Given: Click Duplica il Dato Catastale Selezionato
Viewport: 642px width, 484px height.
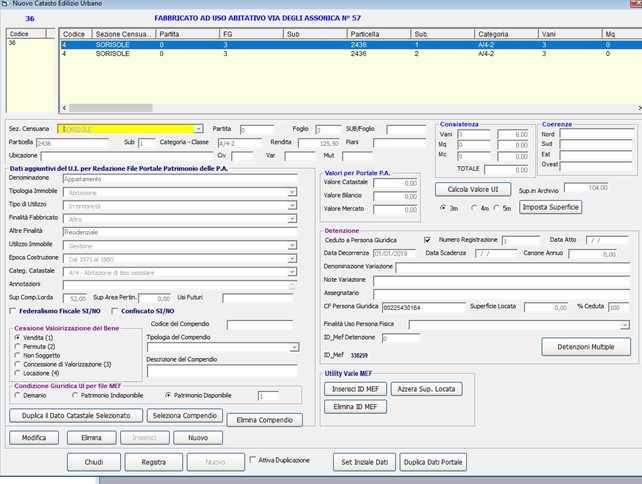Looking at the screenshot, I should [76, 416].
